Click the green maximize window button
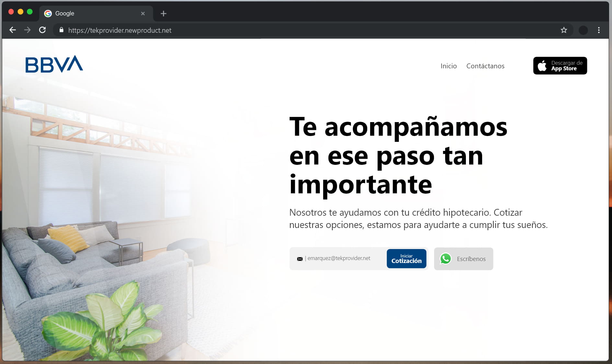The image size is (612, 364). 30,12
